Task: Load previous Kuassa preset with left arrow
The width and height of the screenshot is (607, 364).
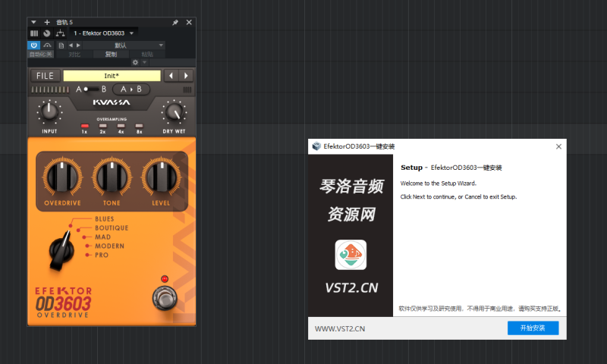Action: pyautogui.click(x=171, y=76)
